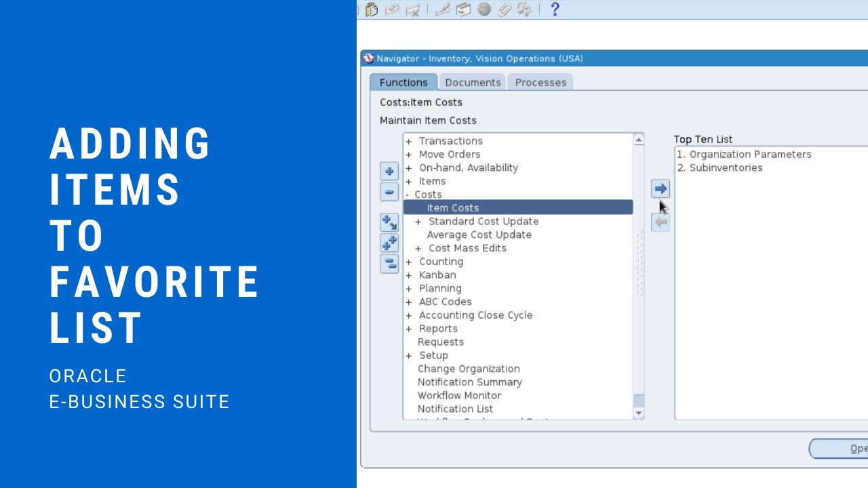868x488 pixels.
Task: Select Notification Summary in the tree
Action: [470, 382]
